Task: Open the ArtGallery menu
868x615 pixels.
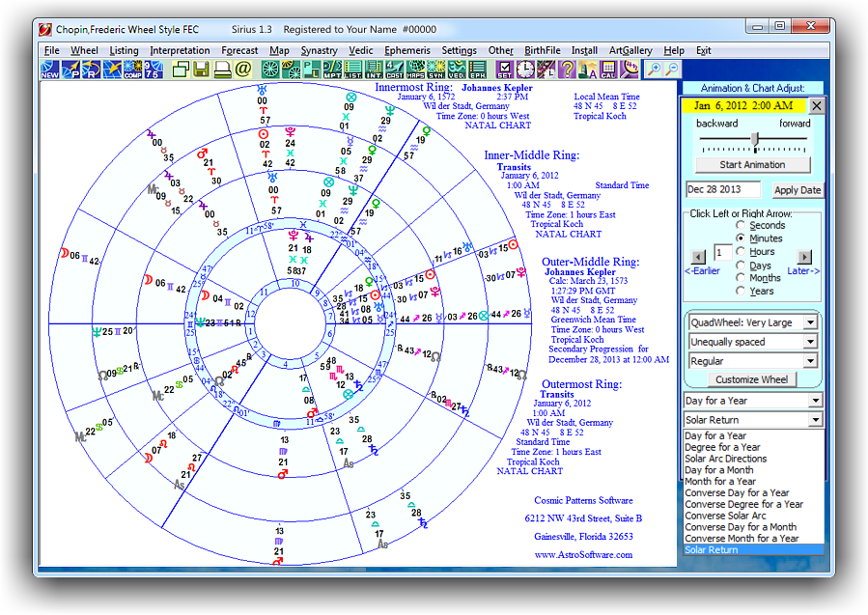Action: tap(630, 50)
